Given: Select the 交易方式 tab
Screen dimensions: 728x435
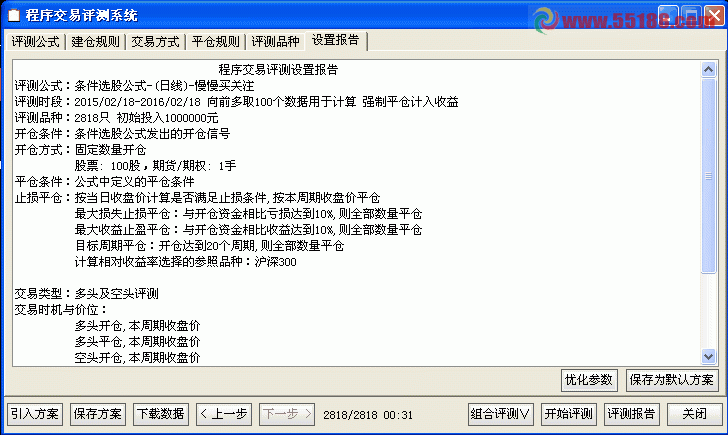Looking at the screenshot, I should click(155, 42).
